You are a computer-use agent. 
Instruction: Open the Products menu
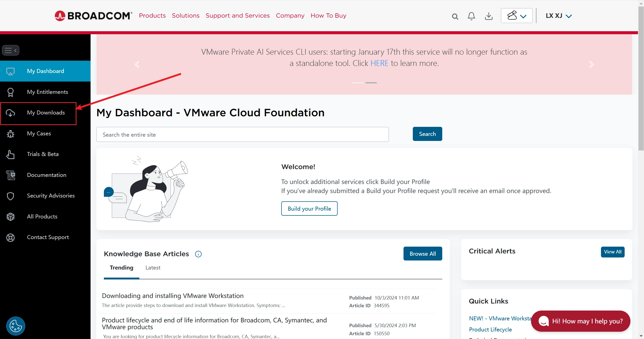pos(152,16)
